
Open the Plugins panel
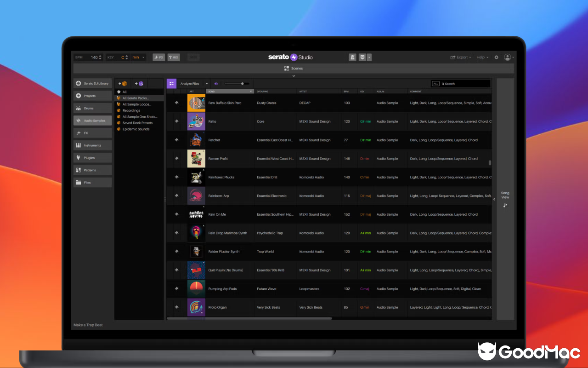(92, 157)
